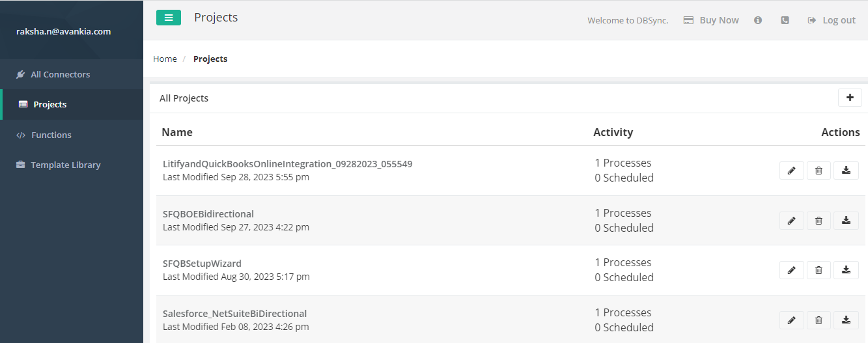Click the info circle icon in header
Screen dimensions: 868x343
(x=758, y=20)
